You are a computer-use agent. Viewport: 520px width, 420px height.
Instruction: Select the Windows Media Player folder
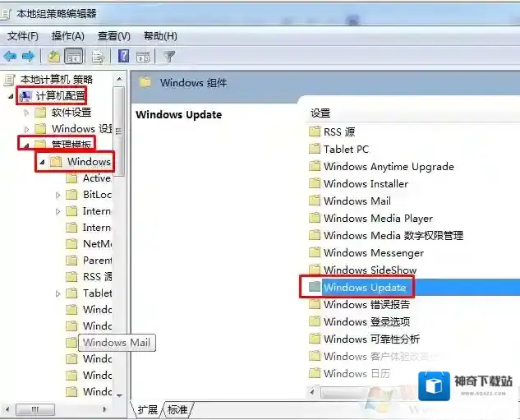click(x=377, y=219)
